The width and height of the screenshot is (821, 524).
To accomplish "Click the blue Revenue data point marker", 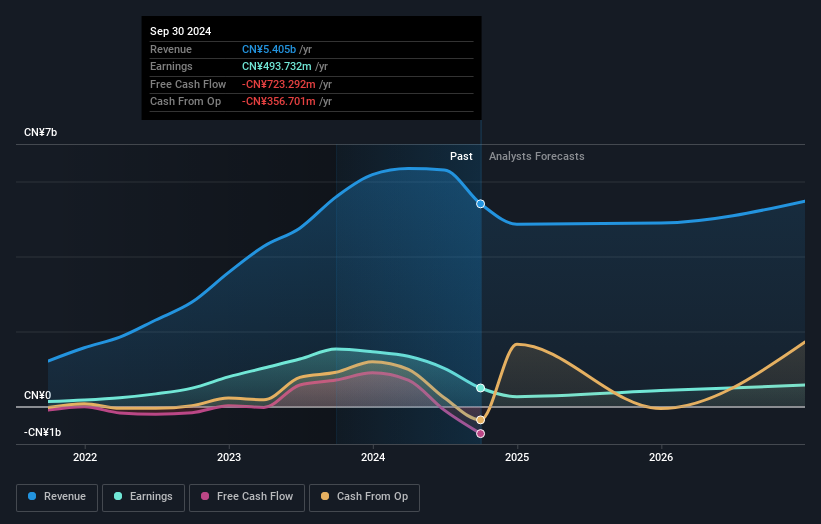I will 480,204.
